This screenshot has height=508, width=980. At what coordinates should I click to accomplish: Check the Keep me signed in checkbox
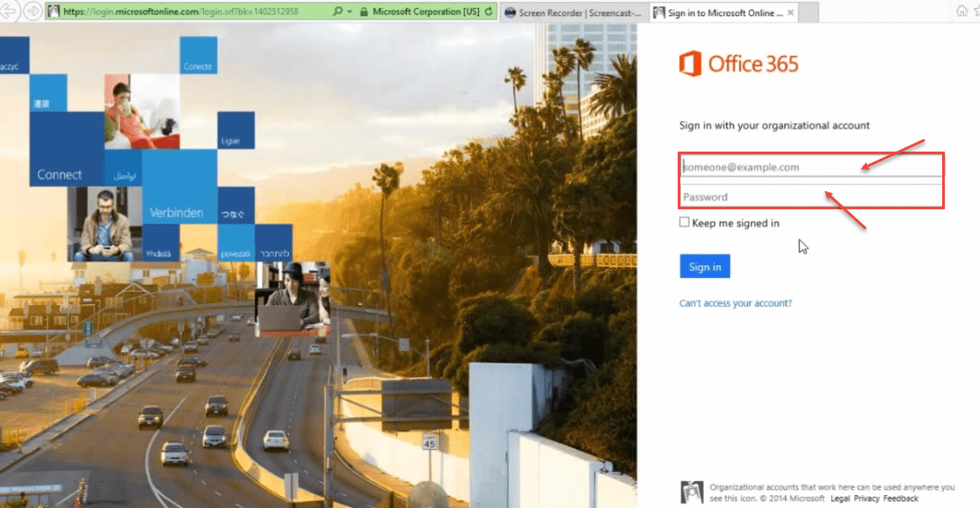[684, 222]
